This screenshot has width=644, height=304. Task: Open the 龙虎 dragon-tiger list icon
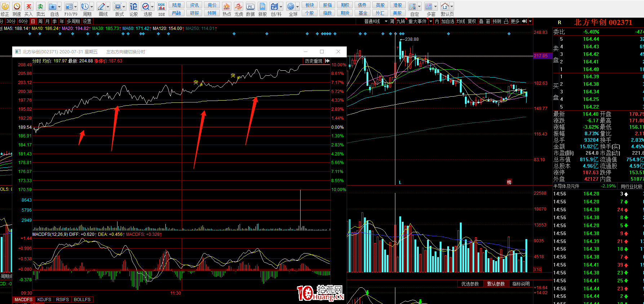pyautogui.click(x=239, y=6)
